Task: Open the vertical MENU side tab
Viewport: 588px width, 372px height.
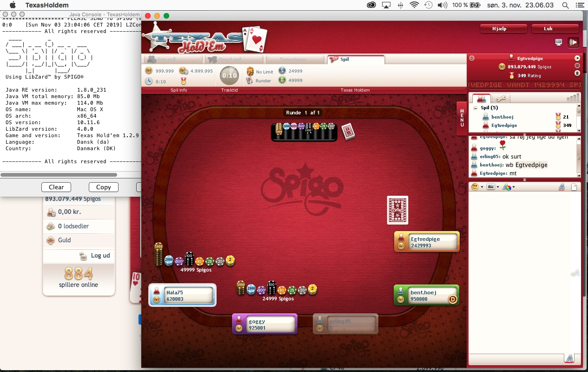Action: click(x=462, y=117)
